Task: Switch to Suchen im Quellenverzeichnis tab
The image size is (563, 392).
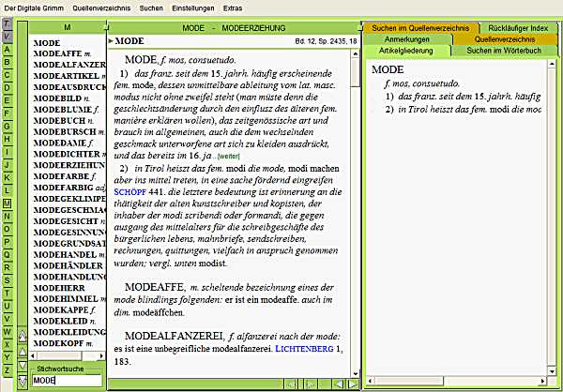Action: [x=420, y=28]
